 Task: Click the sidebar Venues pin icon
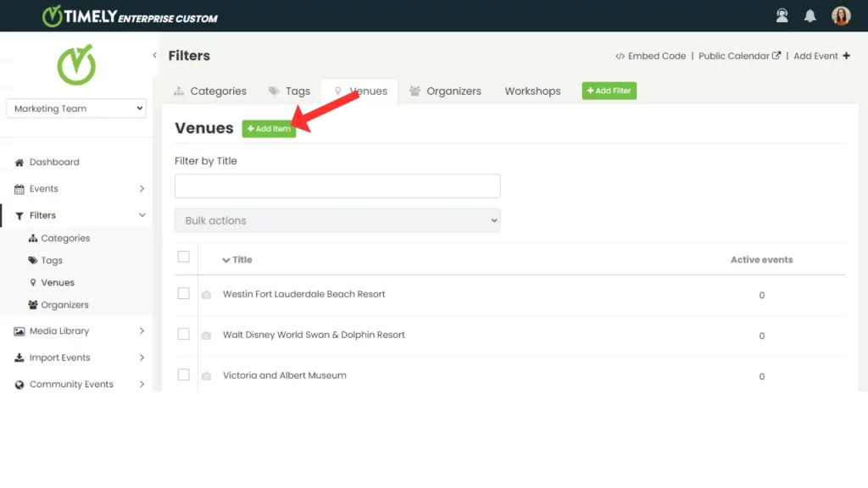click(x=33, y=282)
